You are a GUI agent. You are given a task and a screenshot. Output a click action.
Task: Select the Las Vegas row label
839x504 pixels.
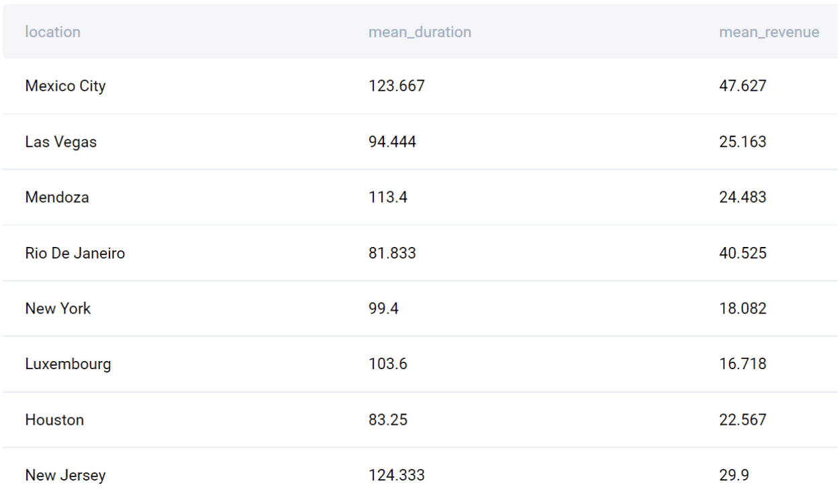(60, 142)
